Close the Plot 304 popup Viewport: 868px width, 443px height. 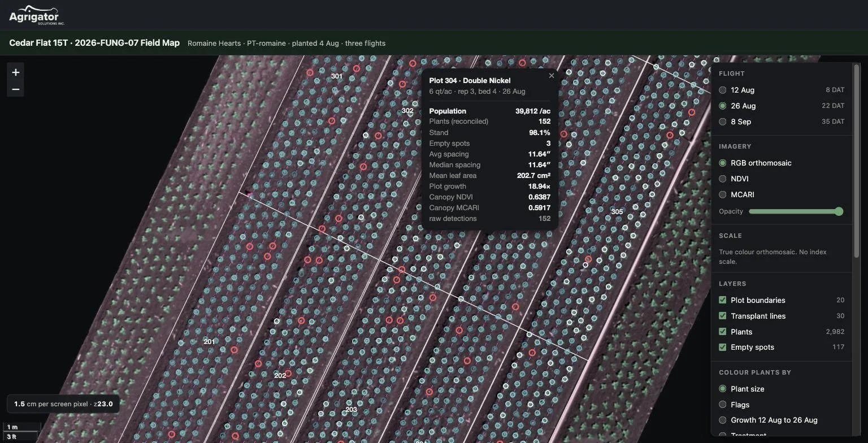pos(552,76)
